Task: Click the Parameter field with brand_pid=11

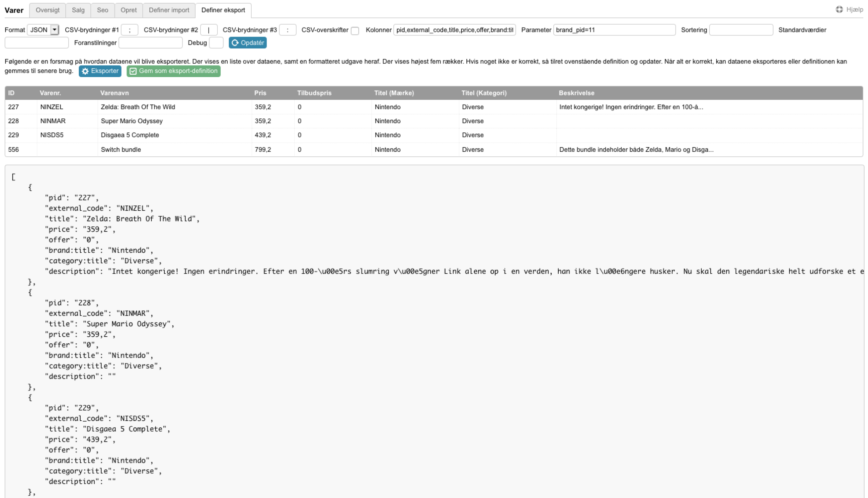Action: [614, 30]
